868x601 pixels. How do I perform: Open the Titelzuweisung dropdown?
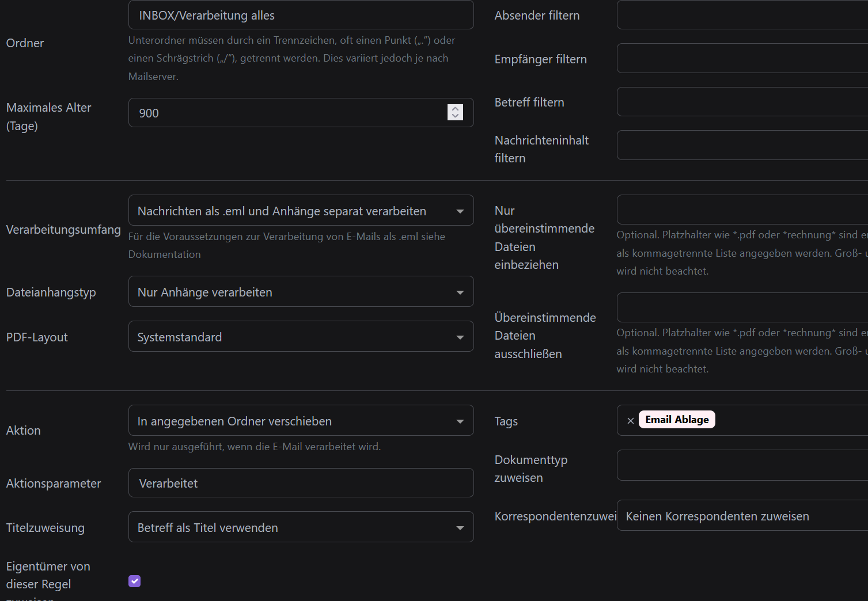click(301, 527)
